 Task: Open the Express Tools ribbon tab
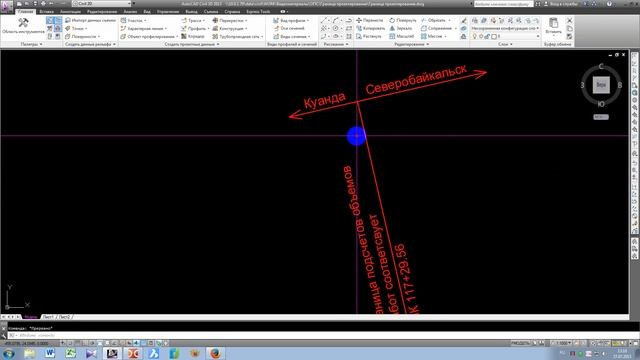click(x=258, y=11)
